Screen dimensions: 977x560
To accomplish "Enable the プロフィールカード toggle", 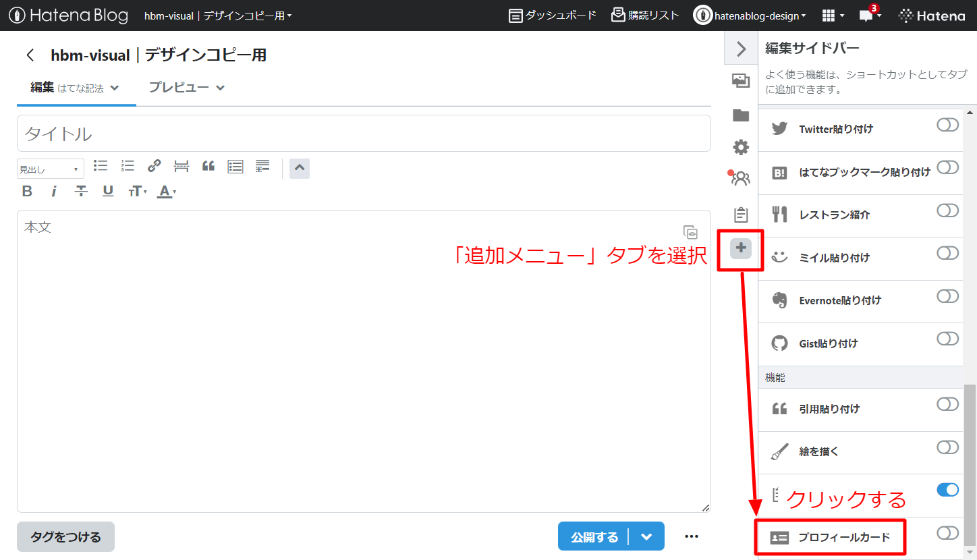I will tap(947, 533).
